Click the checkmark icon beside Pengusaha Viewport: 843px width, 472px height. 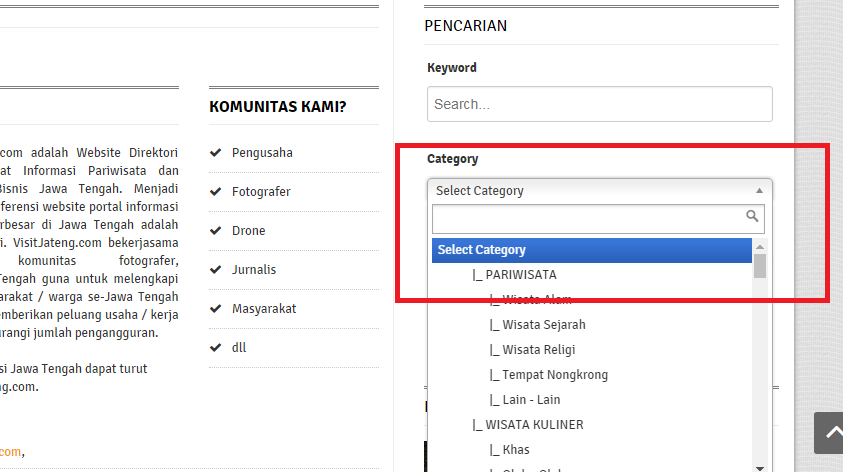[215, 153]
